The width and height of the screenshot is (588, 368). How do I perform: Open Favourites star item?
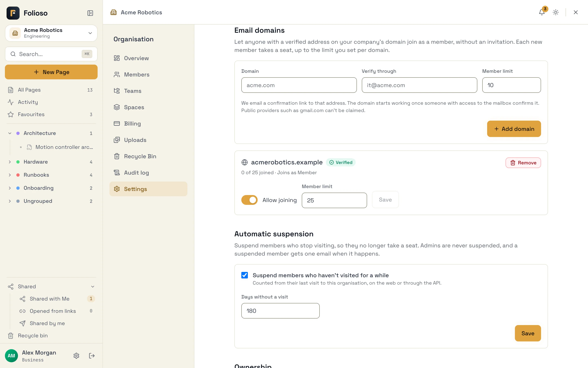[51, 114]
